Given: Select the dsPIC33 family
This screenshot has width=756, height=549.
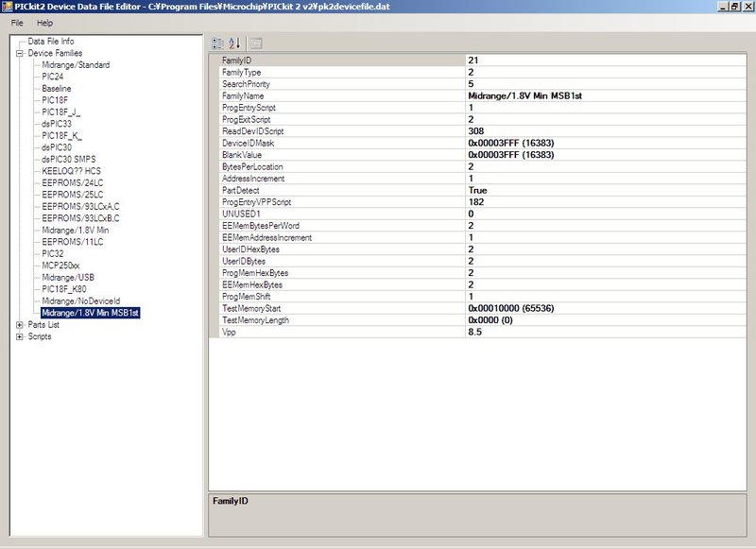Looking at the screenshot, I should [57, 124].
